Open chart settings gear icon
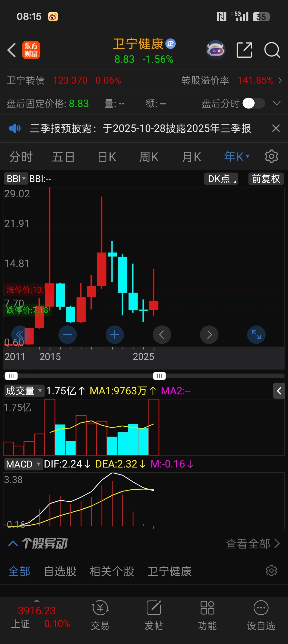Image resolution: width=288 pixels, height=644 pixels. [x=271, y=156]
